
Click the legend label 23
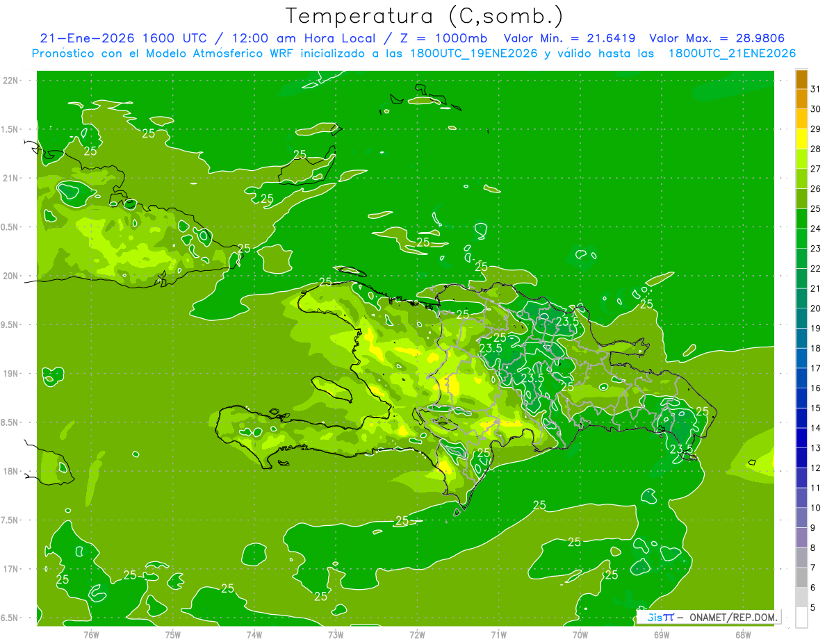point(815,248)
